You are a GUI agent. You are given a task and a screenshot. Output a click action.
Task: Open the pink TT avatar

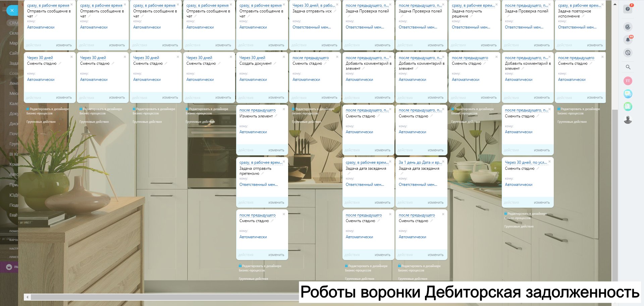[x=628, y=81]
